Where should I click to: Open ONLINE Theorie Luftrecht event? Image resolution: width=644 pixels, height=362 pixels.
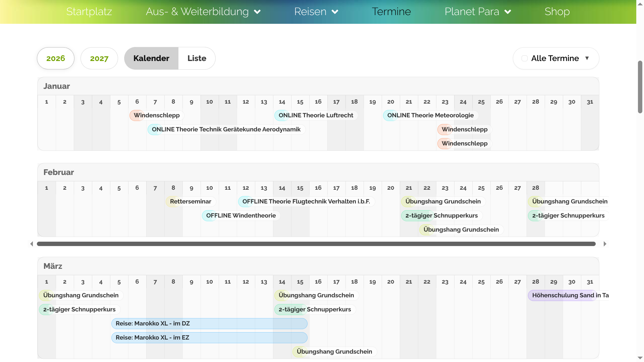(x=316, y=115)
